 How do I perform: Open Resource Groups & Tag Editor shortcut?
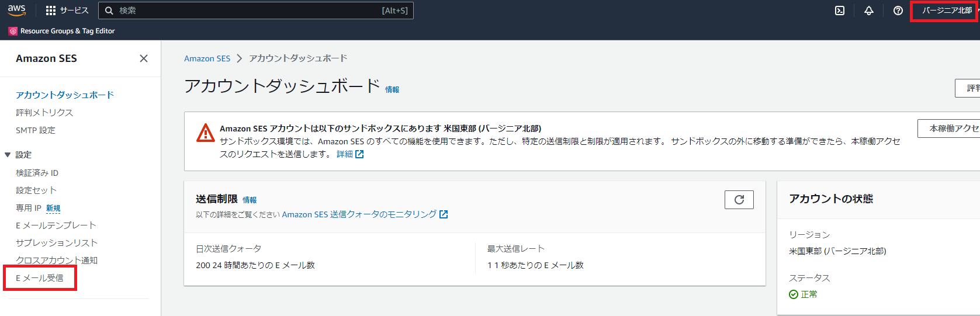pyautogui.click(x=62, y=31)
